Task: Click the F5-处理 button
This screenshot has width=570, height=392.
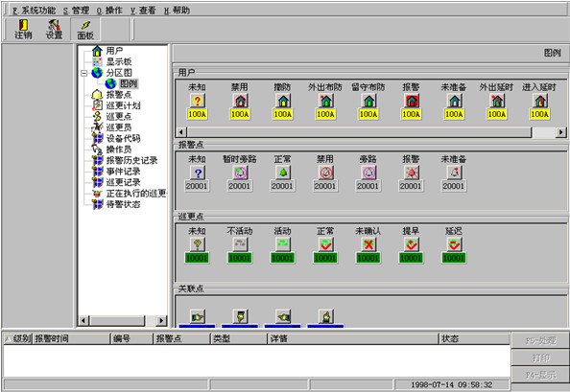Action: tap(540, 340)
